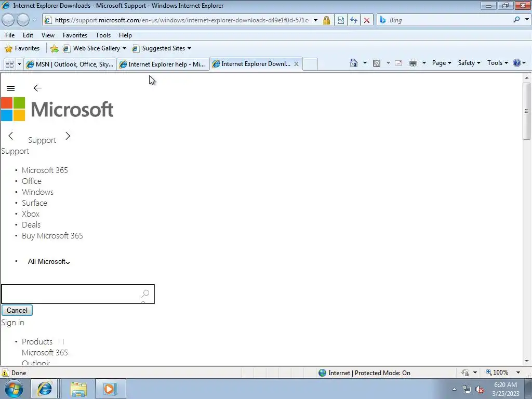Open the Deals link
Image resolution: width=532 pixels, height=399 pixels.
point(31,224)
